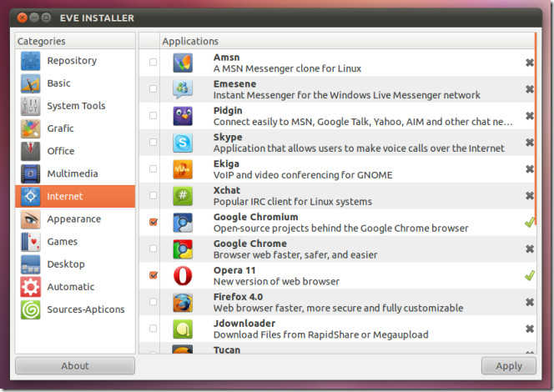
Task: Click 'A MSN Messenger clone for Linux' text
Action: click(x=287, y=68)
